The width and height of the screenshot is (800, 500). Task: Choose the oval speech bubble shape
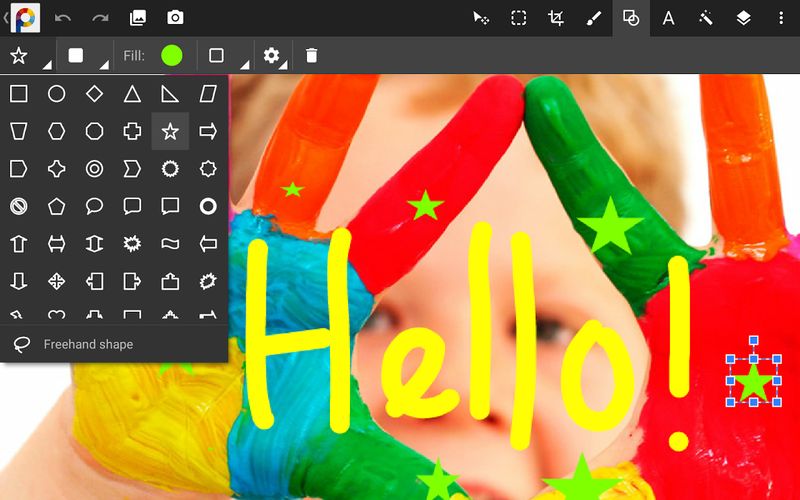94,206
